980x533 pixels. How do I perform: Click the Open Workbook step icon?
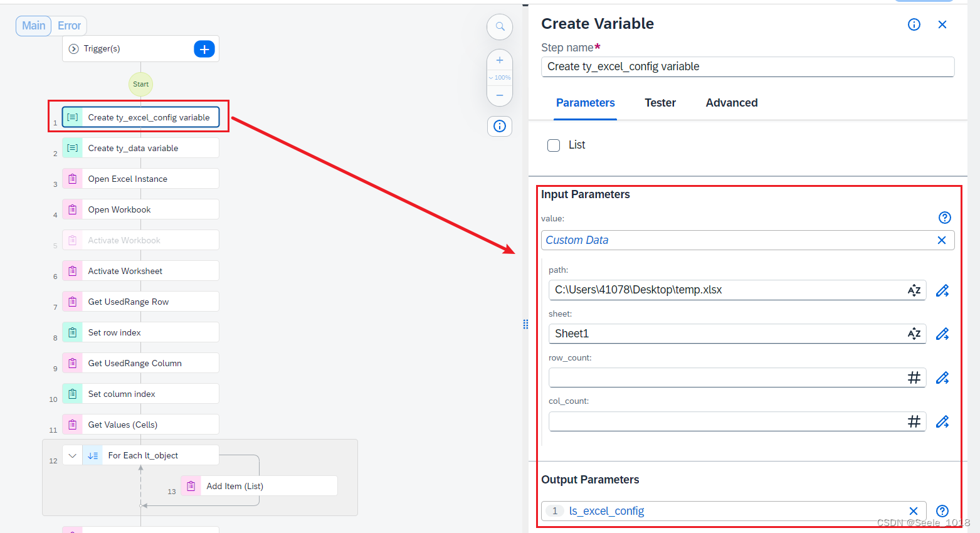(73, 209)
